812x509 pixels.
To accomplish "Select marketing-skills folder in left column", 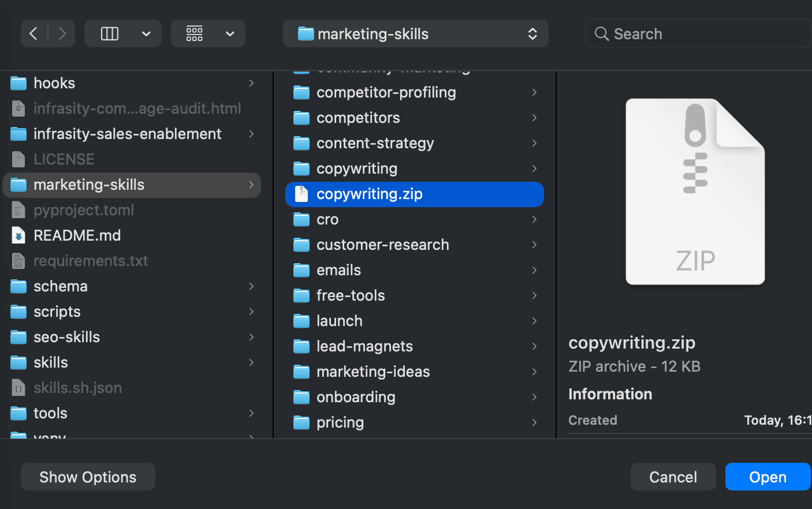I will (132, 185).
